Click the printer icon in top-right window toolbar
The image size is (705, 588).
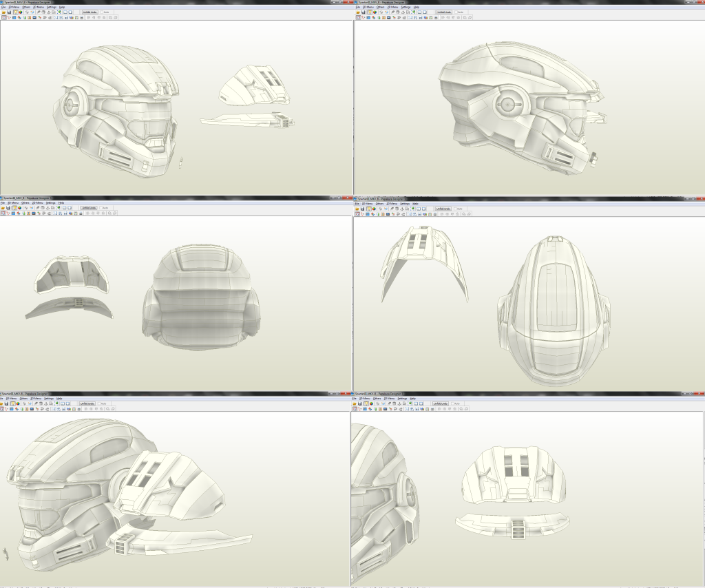436,17
